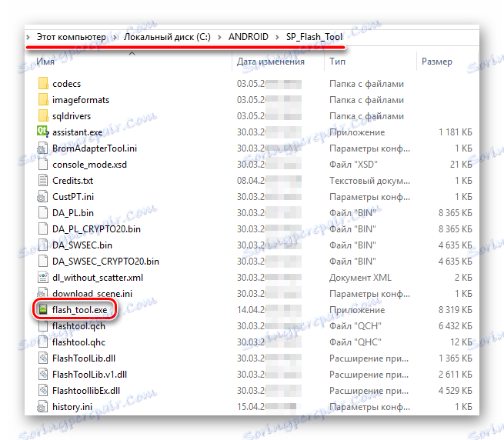Click Документ XML type cell
The image size is (504, 440).
tap(360, 278)
